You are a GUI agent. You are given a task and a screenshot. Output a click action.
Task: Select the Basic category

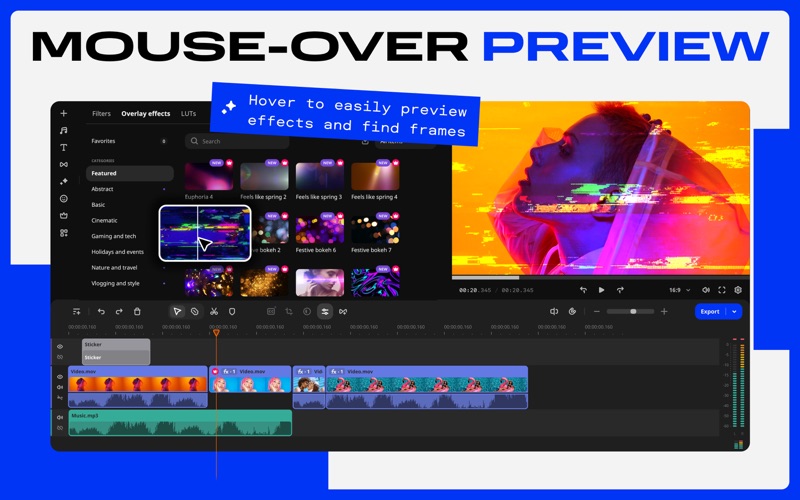click(x=98, y=205)
